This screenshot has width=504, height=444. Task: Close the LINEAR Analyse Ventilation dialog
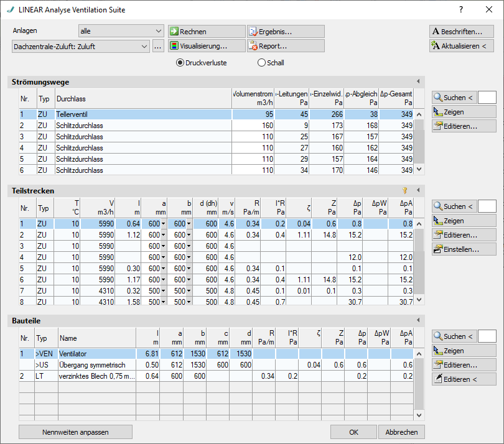489,9
